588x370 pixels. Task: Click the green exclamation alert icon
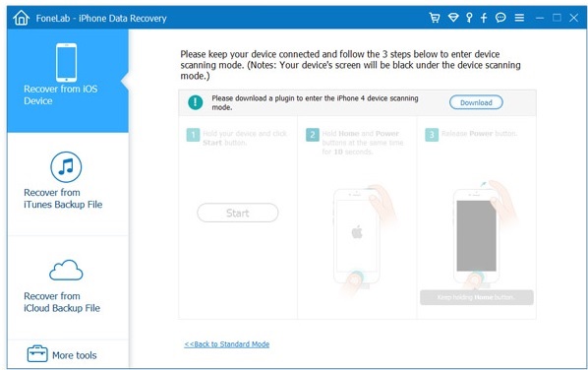pyautogui.click(x=196, y=102)
